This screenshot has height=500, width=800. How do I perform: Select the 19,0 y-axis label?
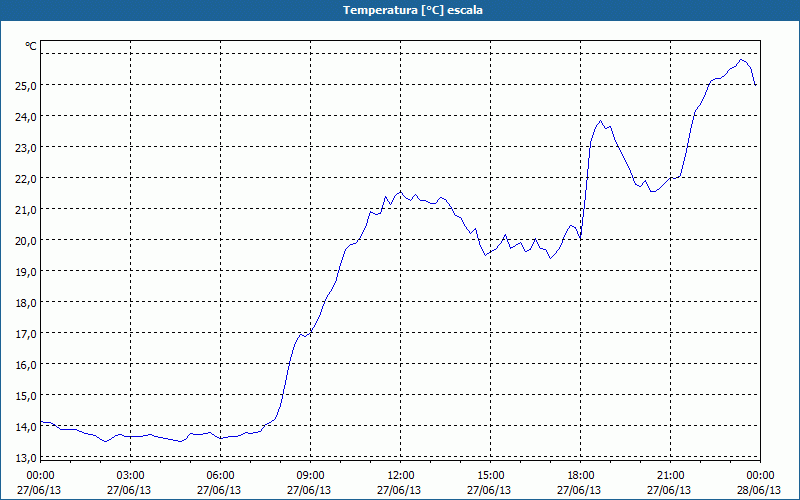25,272
